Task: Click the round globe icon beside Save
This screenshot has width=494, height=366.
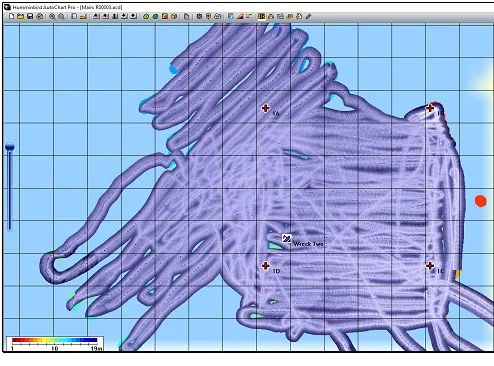Action: coord(39,16)
